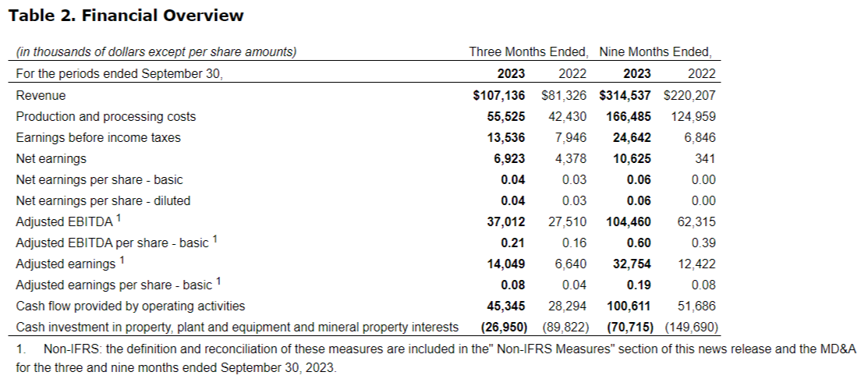
Task: Select the Revenue row label
Action: 41,95
